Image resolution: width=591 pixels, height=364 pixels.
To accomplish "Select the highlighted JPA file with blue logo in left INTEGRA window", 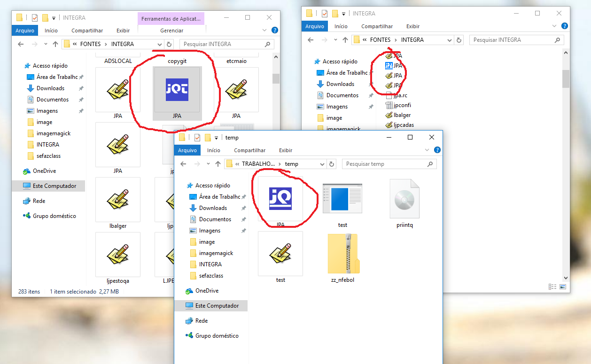I will click(x=177, y=93).
